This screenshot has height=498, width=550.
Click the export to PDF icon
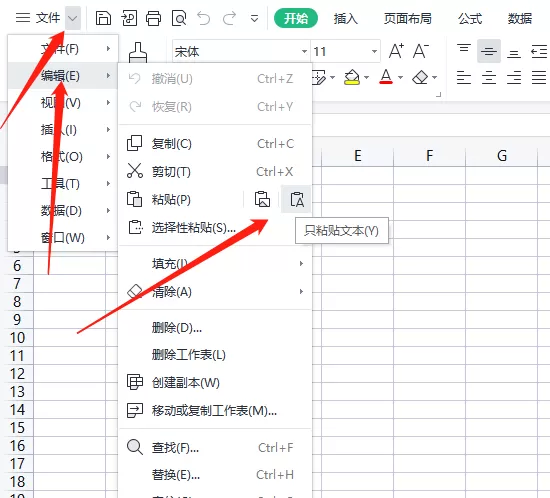pyautogui.click(x=129, y=18)
